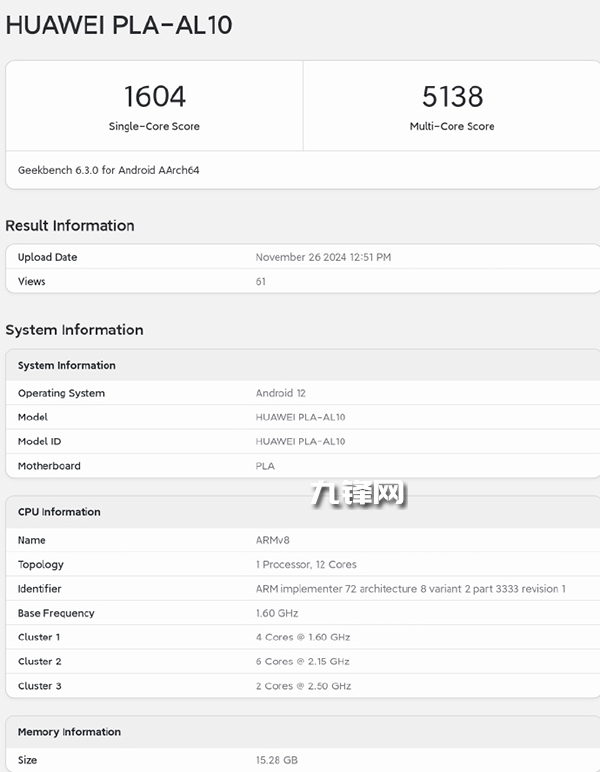
Task: Click the Result Information section heading
Action: (x=70, y=226)
